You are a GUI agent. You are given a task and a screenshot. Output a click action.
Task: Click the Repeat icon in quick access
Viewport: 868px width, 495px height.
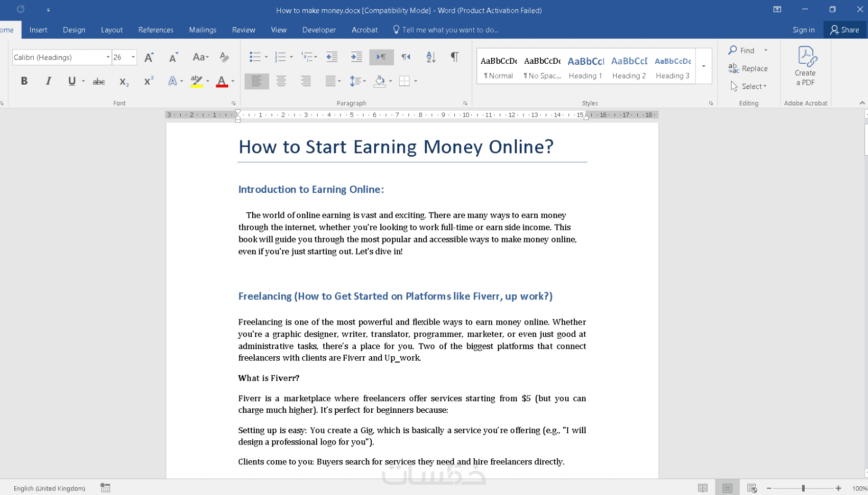point(20,9)
